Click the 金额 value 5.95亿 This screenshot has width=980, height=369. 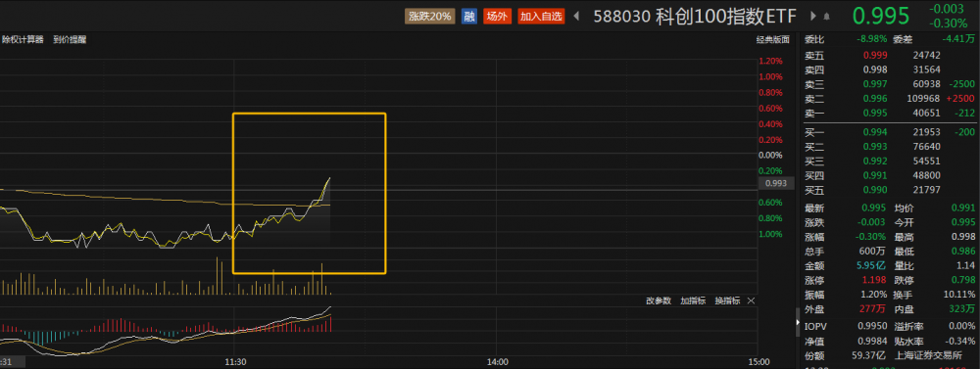872,265
